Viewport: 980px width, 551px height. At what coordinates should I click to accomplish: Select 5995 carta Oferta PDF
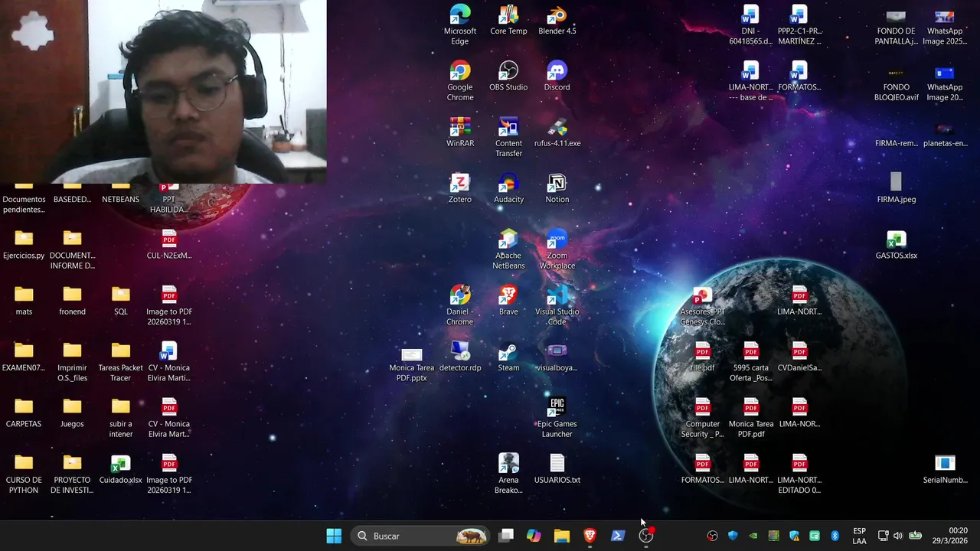tap(750, 361)
